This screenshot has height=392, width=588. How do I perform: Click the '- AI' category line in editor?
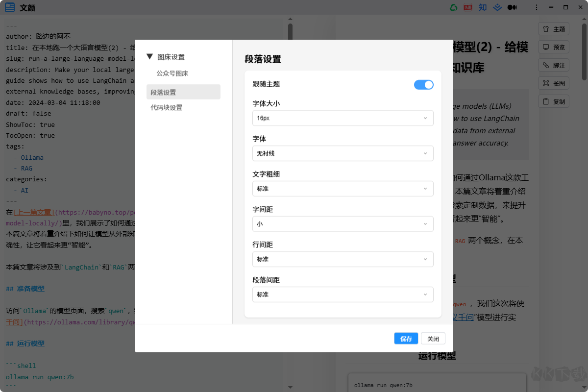(x=21, y=191)
